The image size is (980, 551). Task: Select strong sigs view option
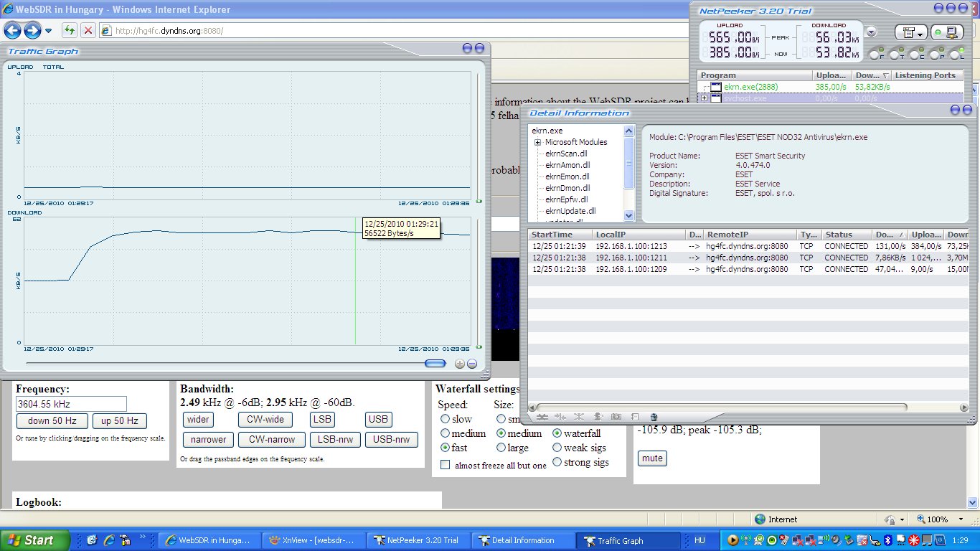(557, 462)
